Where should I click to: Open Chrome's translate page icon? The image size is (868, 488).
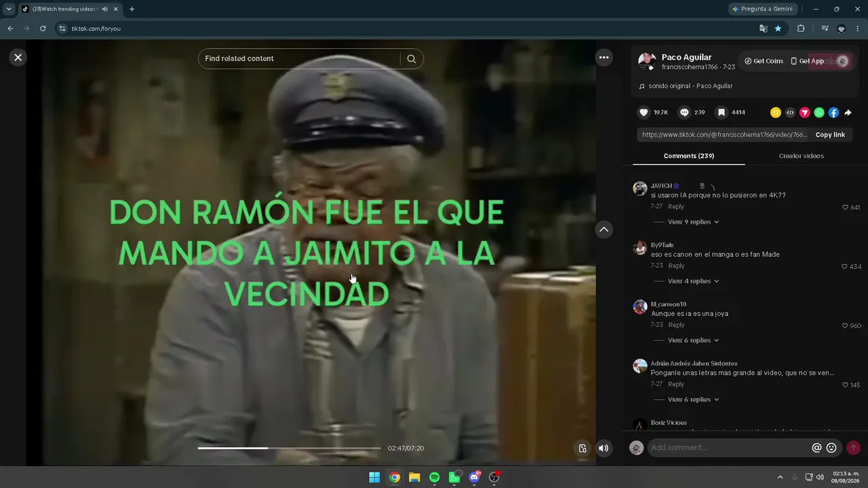763,28
